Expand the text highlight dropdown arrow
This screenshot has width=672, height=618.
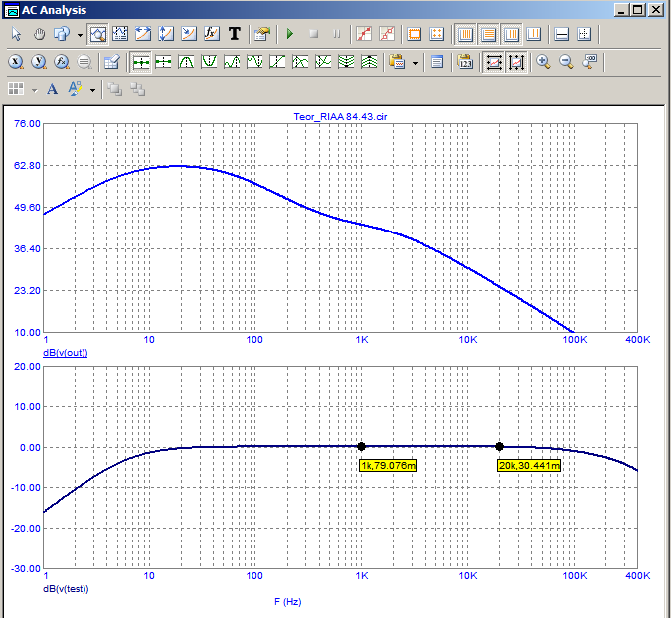point(92,90)
